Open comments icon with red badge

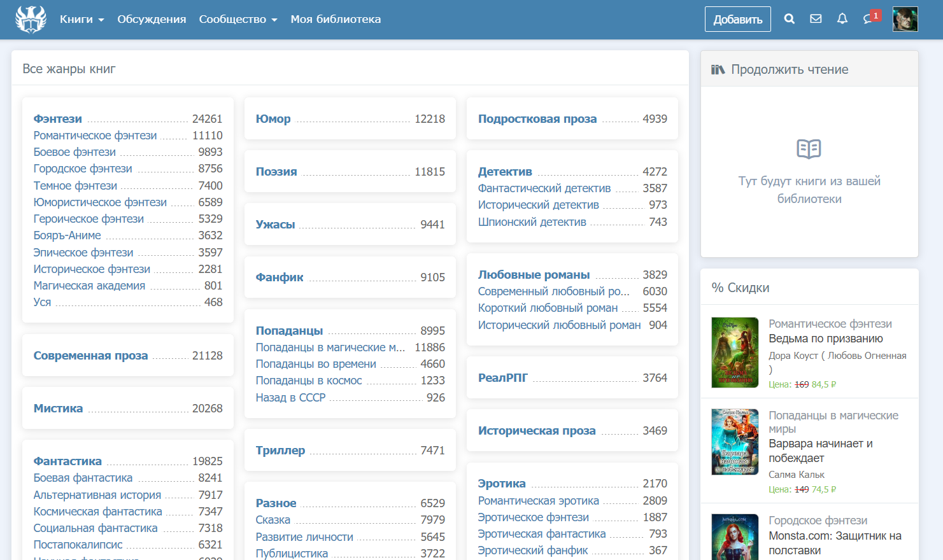coord(871,18)
